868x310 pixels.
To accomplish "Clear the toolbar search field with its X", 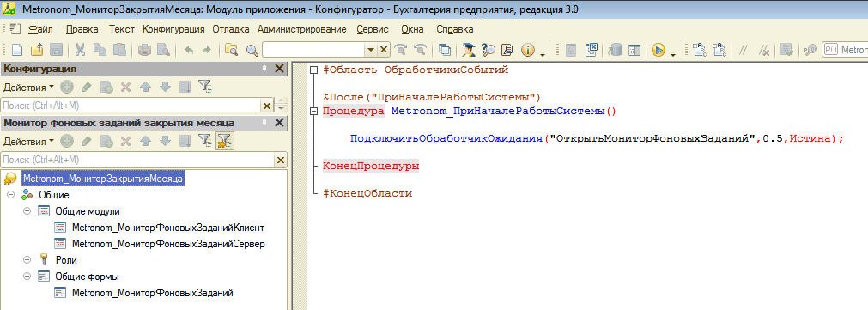I will click(x=384, y=50).
